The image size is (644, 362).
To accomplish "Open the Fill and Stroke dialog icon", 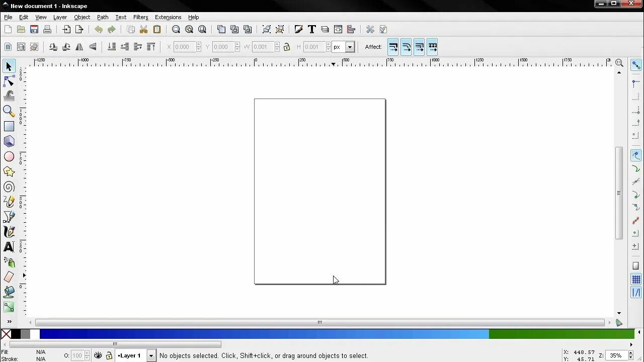I will (298, 29).
